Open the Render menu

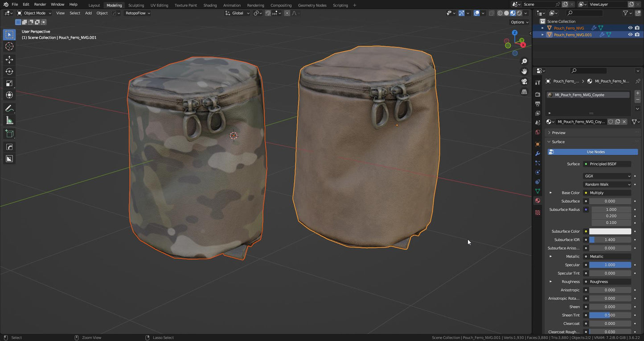40,4
